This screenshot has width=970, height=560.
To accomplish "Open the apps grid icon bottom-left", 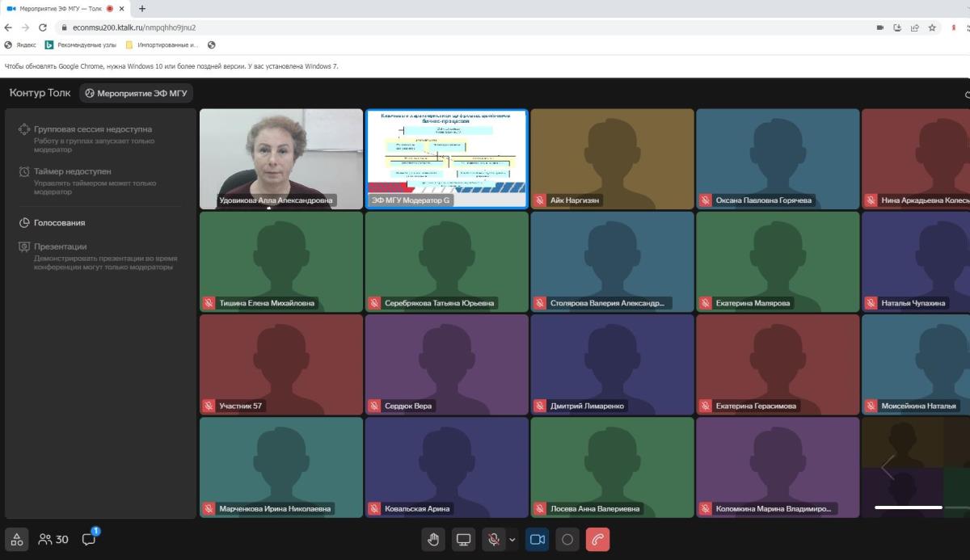I will coord(17,539).
